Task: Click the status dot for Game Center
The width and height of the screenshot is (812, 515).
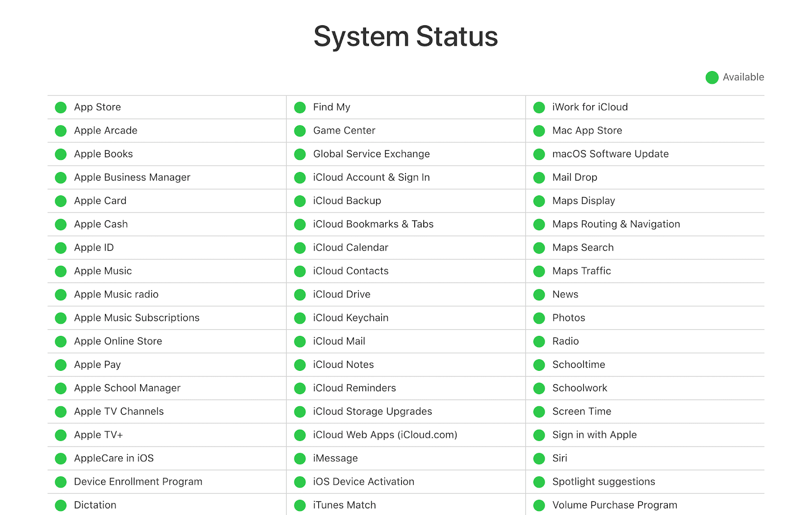Action: pos(300,131)
